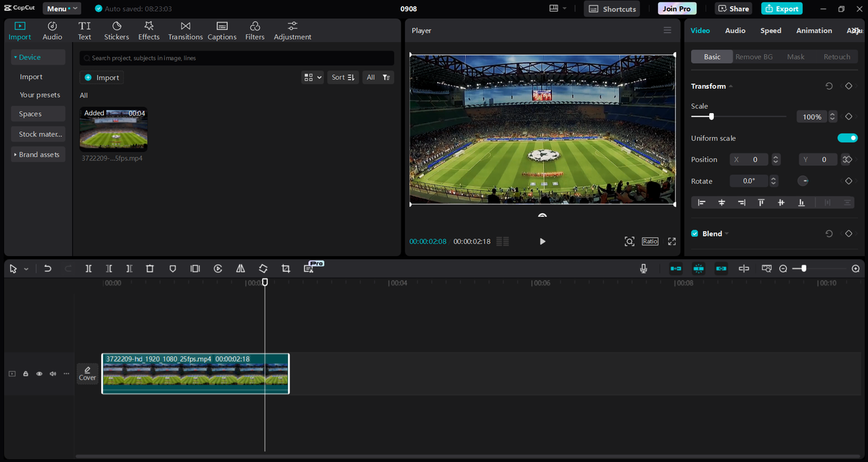Image resolution: width=868 pixels, height=462 pixels.
Task: Center clip horizontally with align icon
Action: [722, 203]
